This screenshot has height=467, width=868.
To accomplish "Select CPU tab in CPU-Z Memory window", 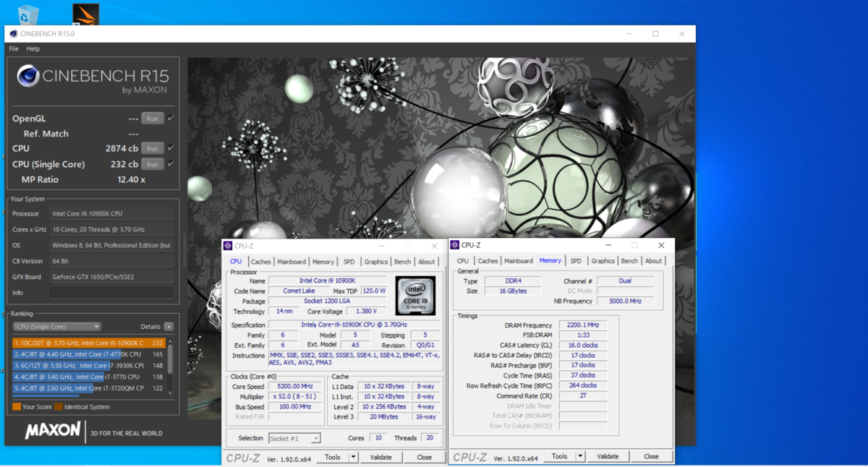I will click(463, 261).
